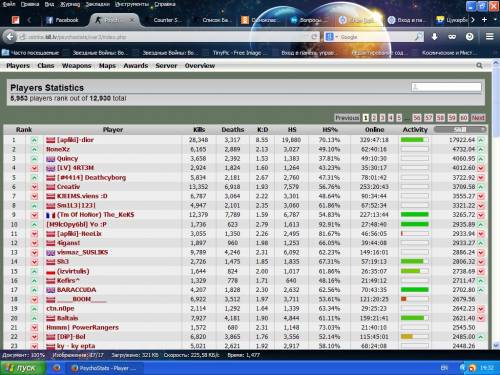The width and height of the screenshot is (500, 375).
Task: Open the Справка menu
Action: pos(165,4)
